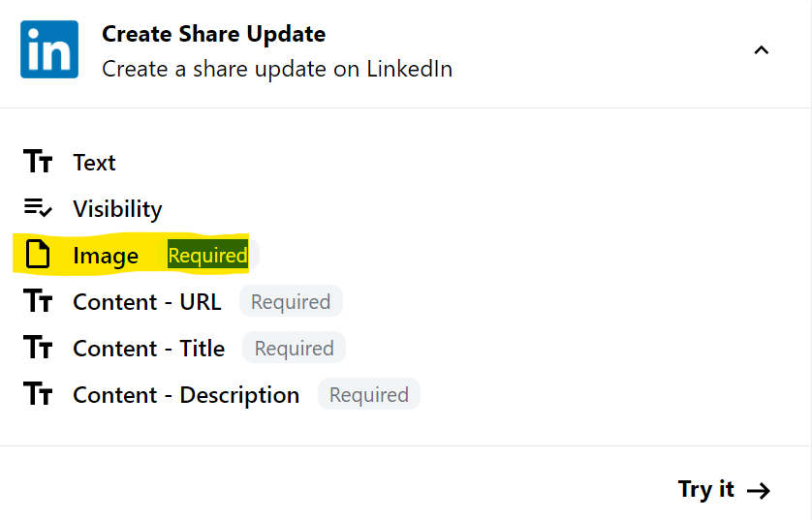The height and width of the screenshot is (520, 812).
Task: Click the Content - URL field label
Action: (147, 302)
